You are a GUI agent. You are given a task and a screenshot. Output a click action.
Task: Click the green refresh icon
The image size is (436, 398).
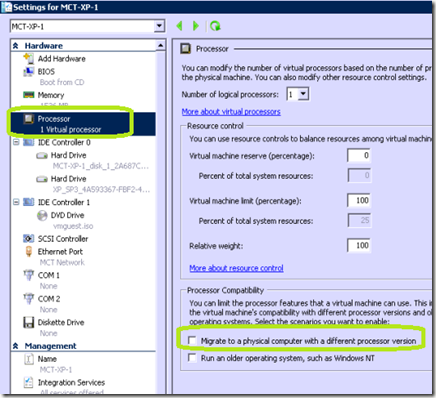pos(215,26)
